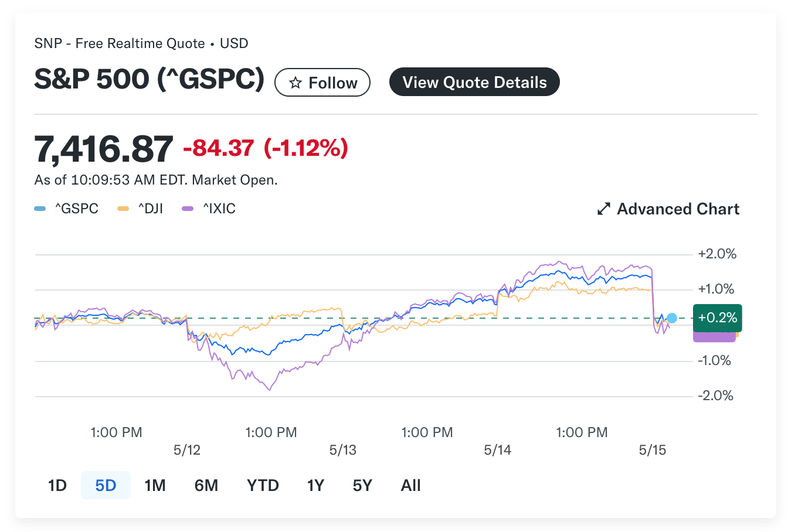Switch chart range to 1M
This screenshot has width=788, height=532.
pyautogui.click(x=155, y=485)
